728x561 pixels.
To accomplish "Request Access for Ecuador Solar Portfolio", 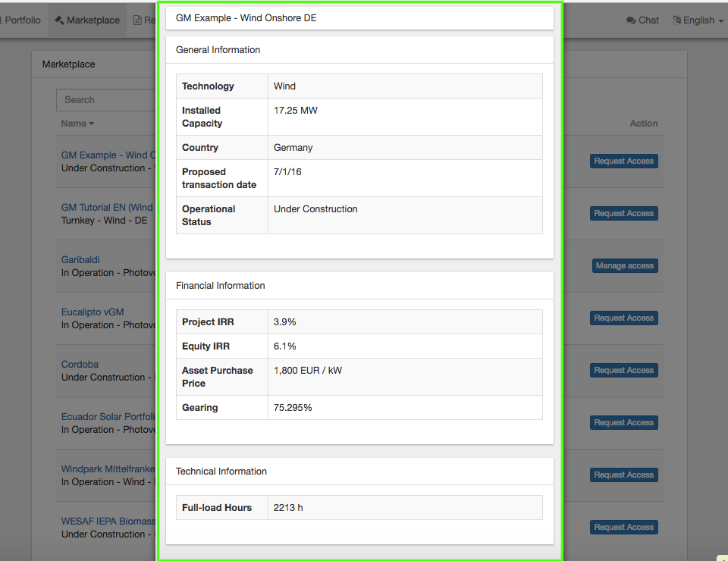I will point(623,422).
